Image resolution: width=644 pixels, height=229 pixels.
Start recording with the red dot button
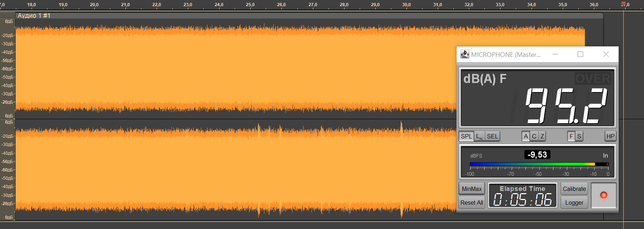(604, 195)
